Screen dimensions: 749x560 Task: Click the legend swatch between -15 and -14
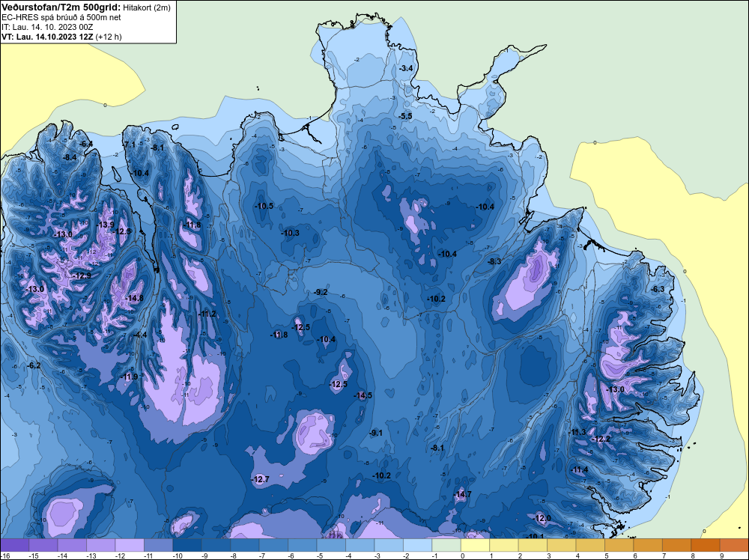point(43,545)
